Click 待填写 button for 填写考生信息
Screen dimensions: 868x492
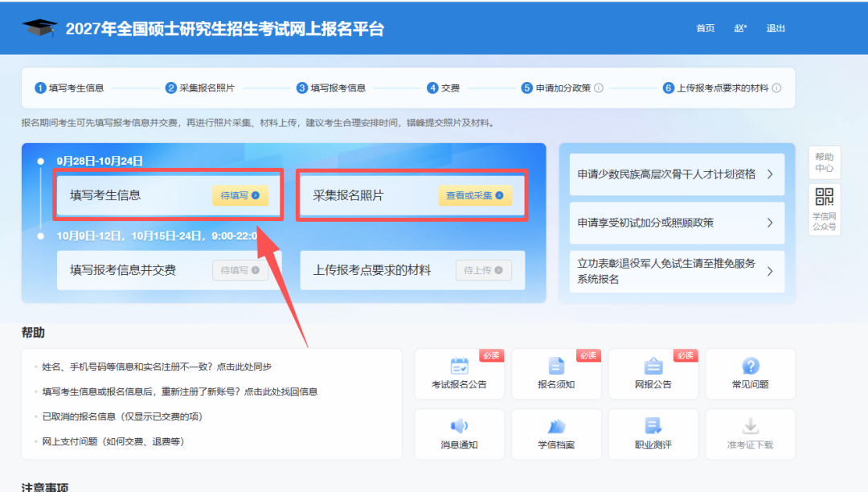[x=240, y=195]
